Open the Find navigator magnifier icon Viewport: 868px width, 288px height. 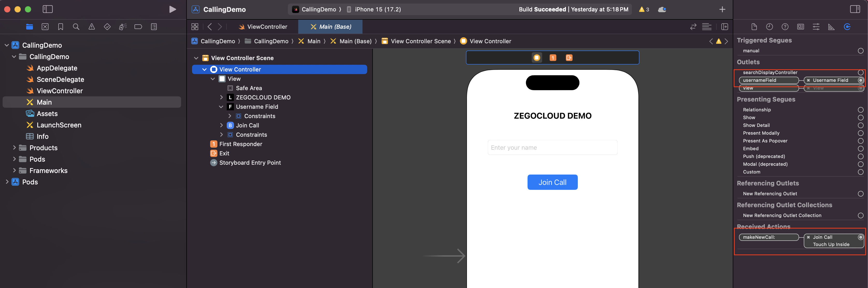click(x=76, y=27)
